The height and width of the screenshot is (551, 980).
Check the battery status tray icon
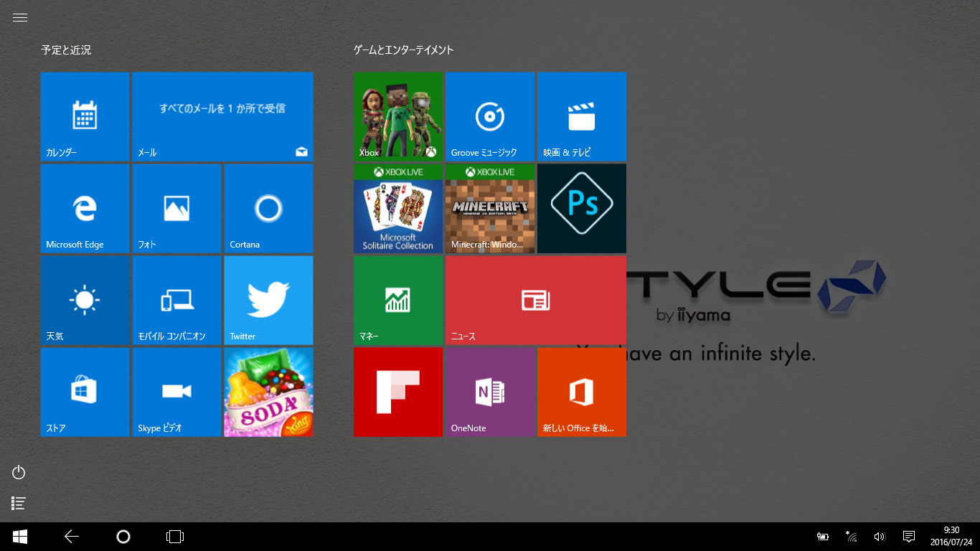pos(823,537)
